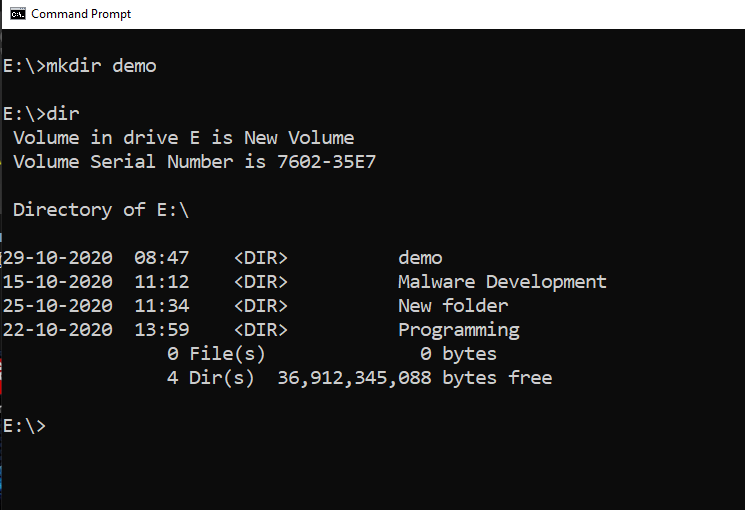Viewport: 745px width, 510px height.
Task: Click the 29-10-2020 date of demo
Action: (57, 258)
